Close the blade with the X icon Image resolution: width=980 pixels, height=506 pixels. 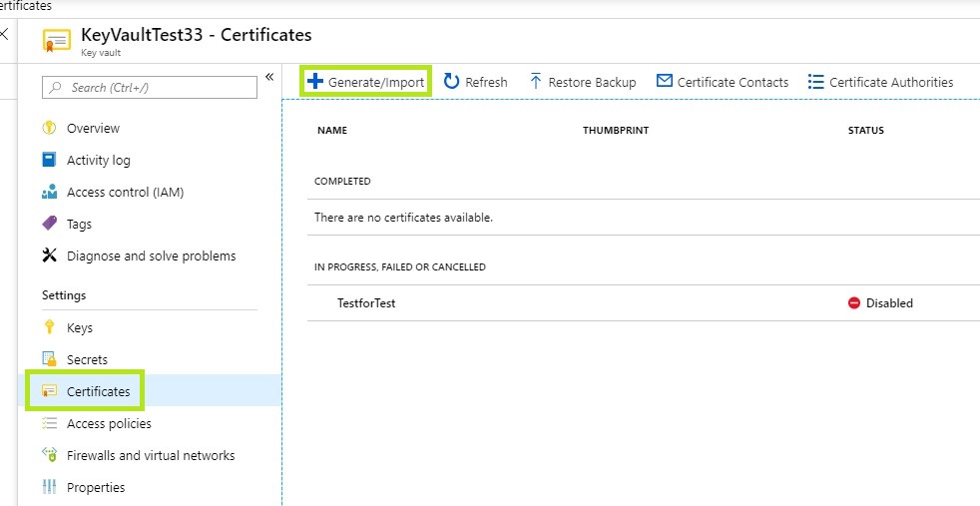[4, 34]
